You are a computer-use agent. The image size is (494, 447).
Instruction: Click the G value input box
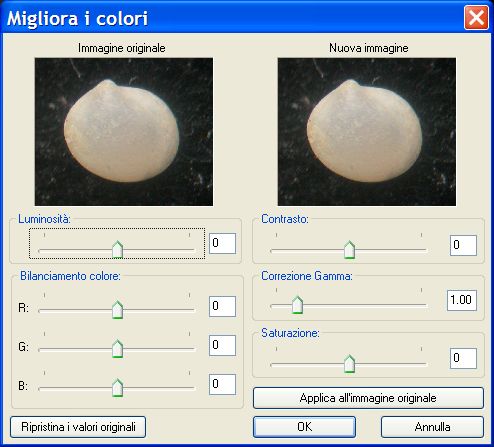(x=222, y=345)
